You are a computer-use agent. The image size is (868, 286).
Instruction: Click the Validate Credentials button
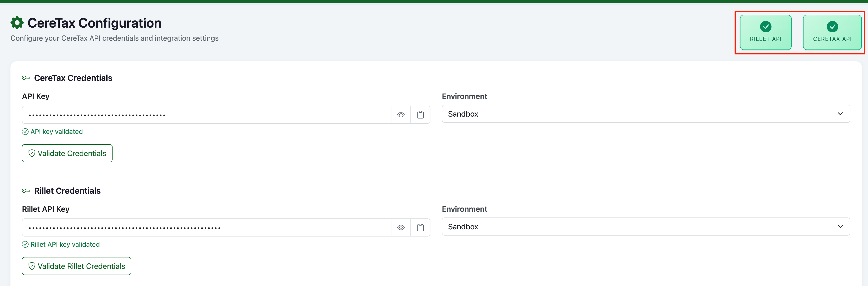(x=67, y=153)
